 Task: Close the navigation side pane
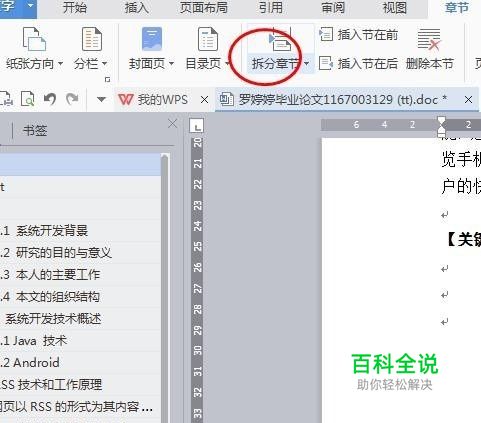tap(173, 124)
